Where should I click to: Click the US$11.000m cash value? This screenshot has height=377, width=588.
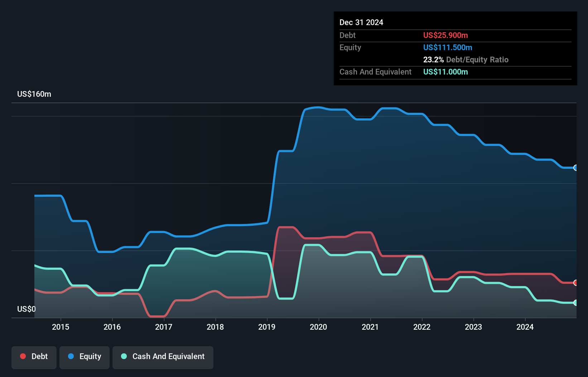point(445,72)
